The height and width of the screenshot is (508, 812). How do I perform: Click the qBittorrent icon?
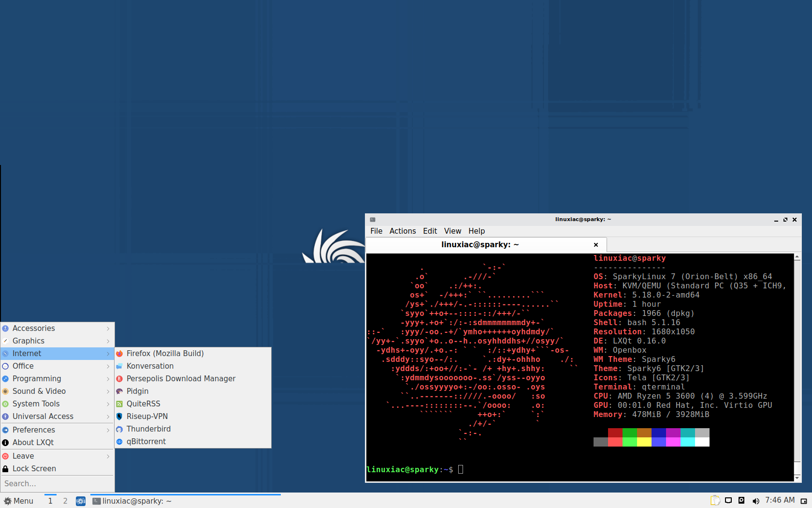point(119,442)
